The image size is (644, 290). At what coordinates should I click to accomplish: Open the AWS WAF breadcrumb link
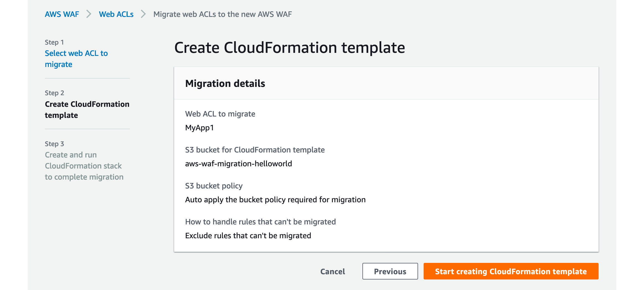(62, 14)
